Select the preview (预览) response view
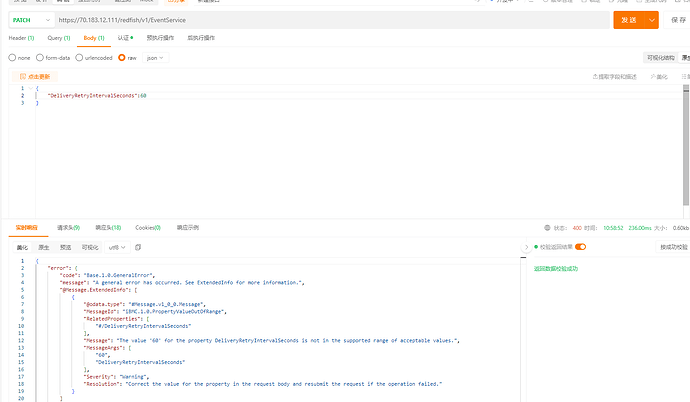Image resolution: width=690 pixels, height=402 pixels. tap(66, 248)
